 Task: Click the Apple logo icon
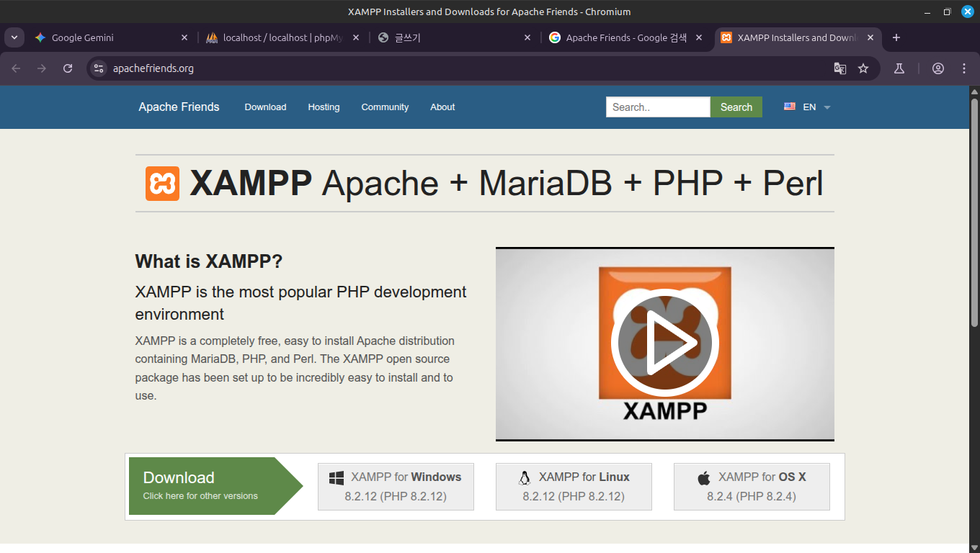pyautogui.click(x=704, y=477)
